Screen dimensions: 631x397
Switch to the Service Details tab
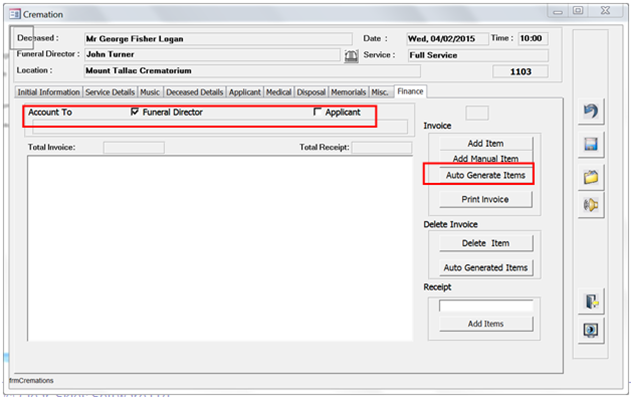pyautogui.click(x=110, y=92)
